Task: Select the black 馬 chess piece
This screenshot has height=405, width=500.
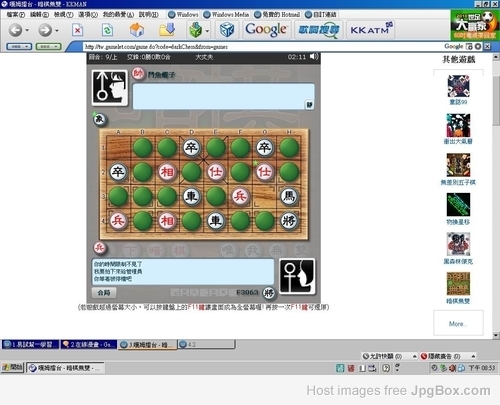Action: [289, 196]
